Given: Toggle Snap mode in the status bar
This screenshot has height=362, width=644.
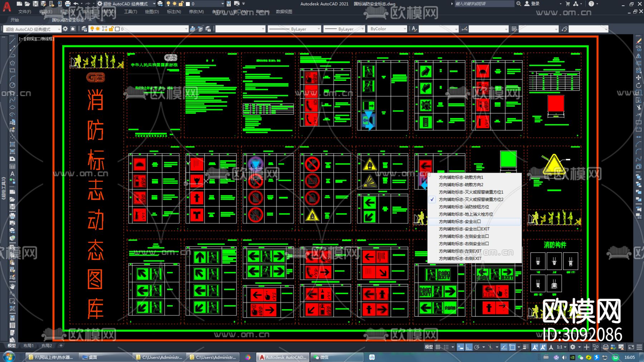Looking at the screenshot, I should (446, 347).
